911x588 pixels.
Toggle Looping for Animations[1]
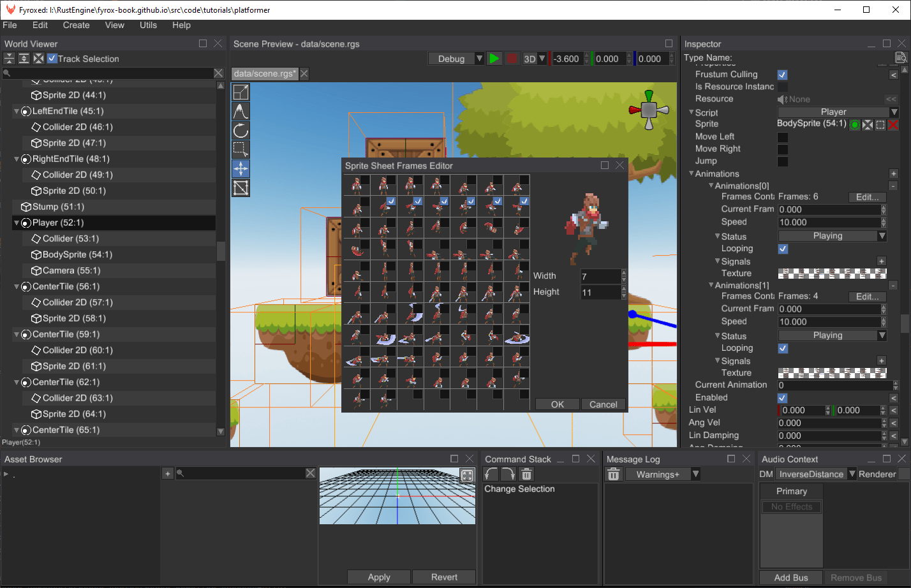tap(783, 348)
